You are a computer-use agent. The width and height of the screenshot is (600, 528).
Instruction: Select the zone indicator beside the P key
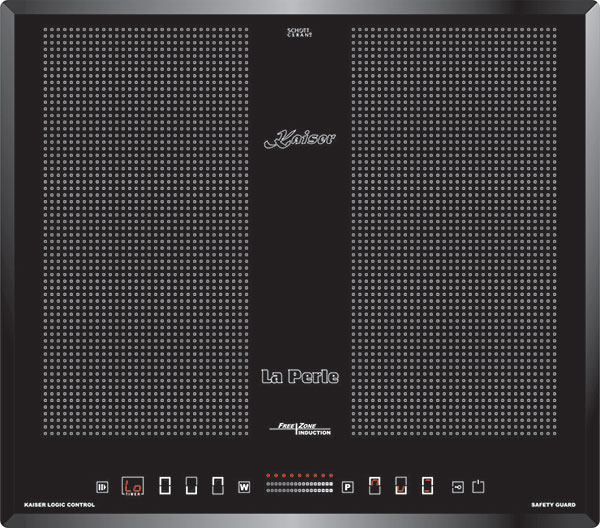click(375, 487)
